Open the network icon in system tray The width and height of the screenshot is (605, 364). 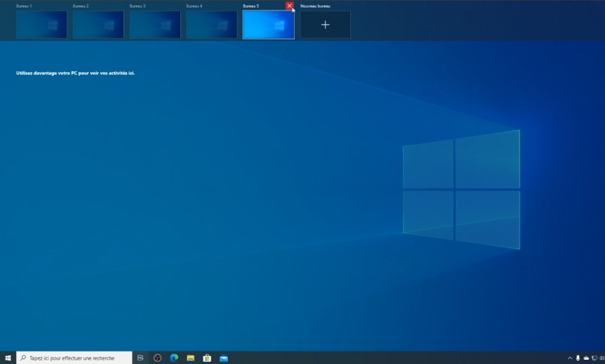coord(594,357)
